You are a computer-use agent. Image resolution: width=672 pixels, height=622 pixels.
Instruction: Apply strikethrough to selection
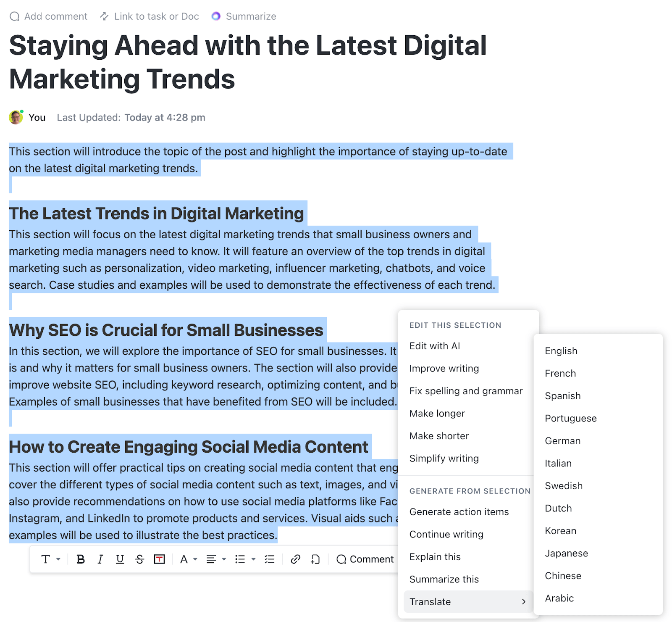[139, 559]
